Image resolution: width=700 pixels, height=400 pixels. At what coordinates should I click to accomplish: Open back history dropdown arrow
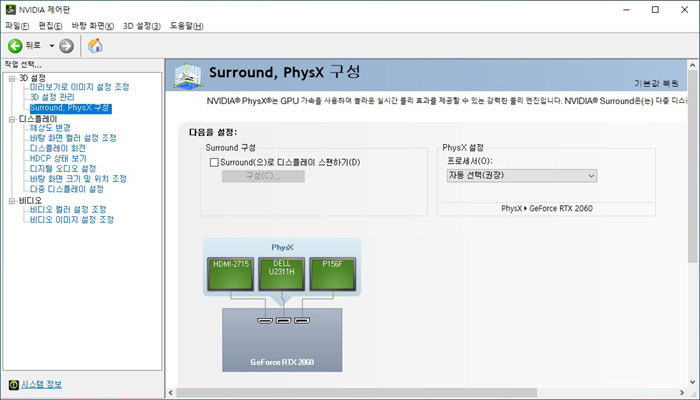click(52, 46)
